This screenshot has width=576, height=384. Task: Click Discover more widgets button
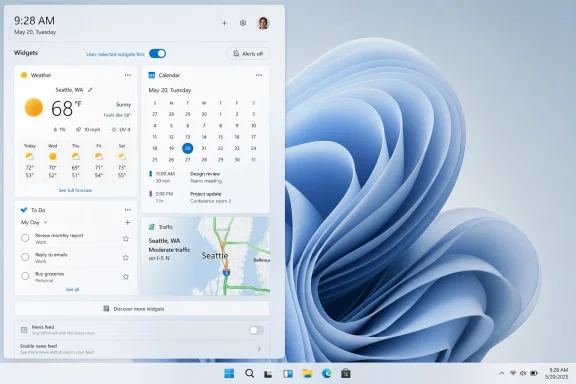tap(142, 309)
